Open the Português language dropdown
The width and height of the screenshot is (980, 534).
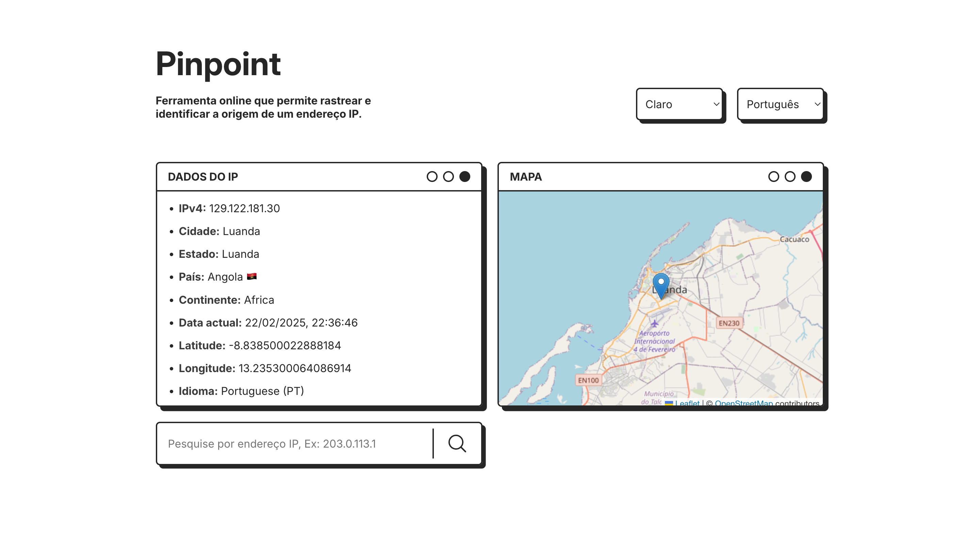click(780, 104)
